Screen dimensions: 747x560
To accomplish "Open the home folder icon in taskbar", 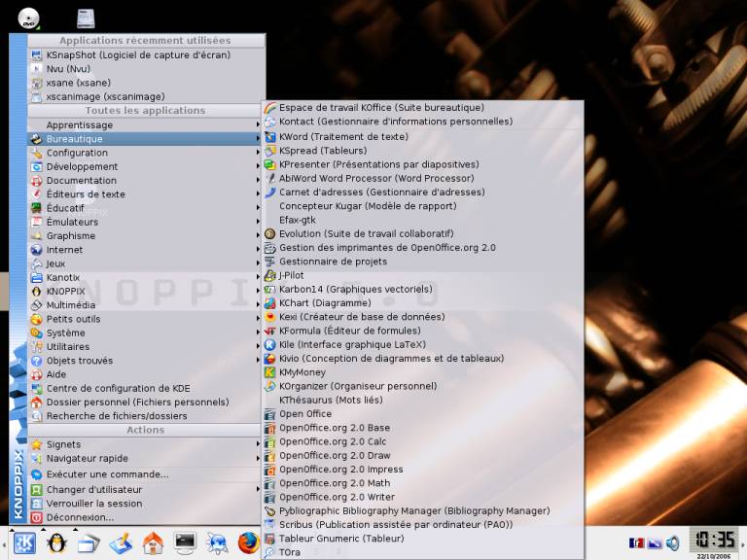I will coord(153,543).
